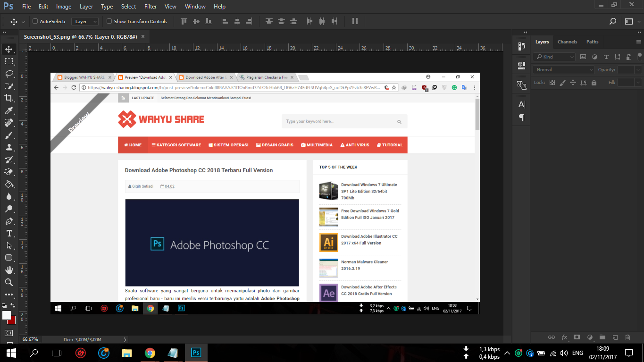Screen dimensions: 644x362
Task: Click the Delete layer trash icon
Action: pos(627,337)
